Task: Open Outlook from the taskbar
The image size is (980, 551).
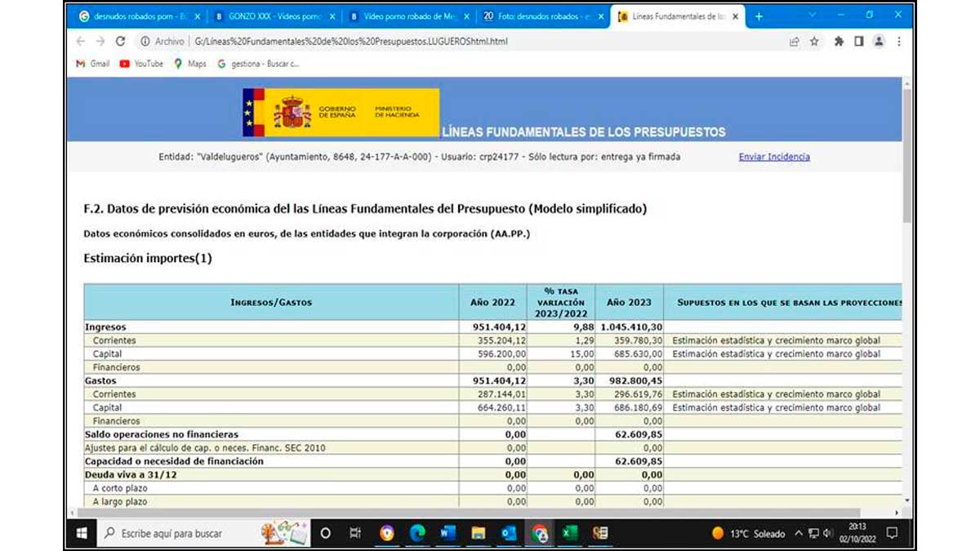Action: [508, 533]
